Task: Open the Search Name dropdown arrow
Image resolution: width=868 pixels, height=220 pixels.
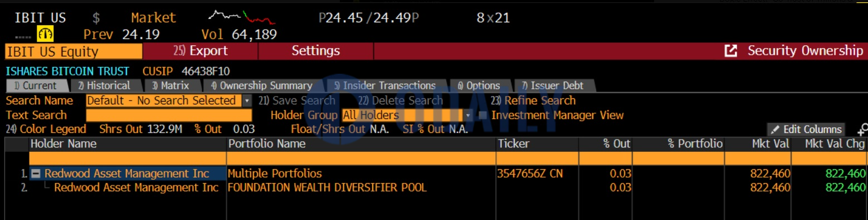Action: tap(247, 101)
